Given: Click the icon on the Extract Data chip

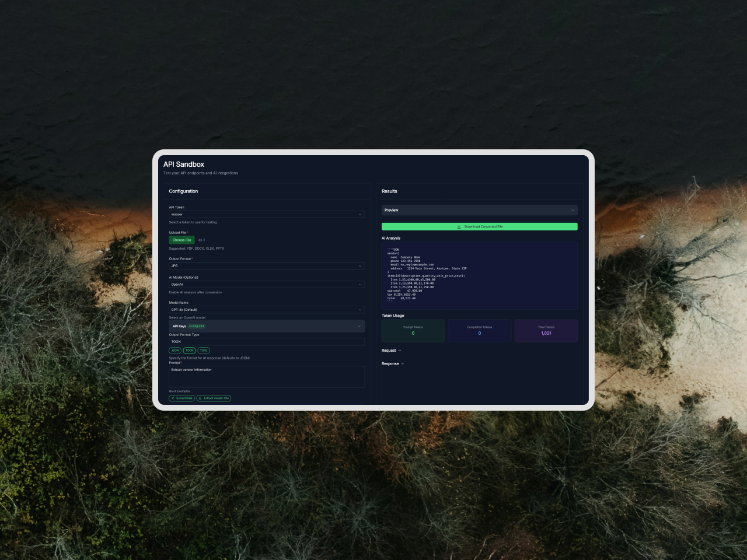Looking at the screenshot, I should 173,398.
